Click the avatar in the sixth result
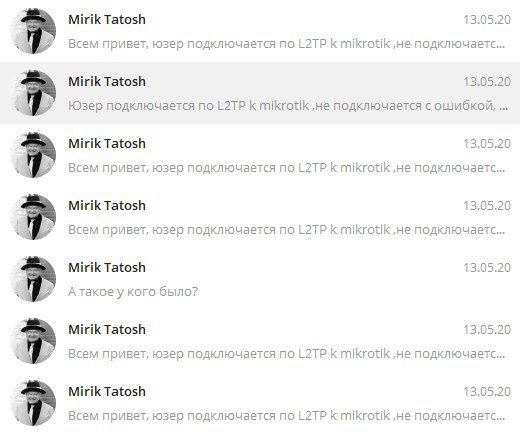520x433 pixels. [33, 341]
